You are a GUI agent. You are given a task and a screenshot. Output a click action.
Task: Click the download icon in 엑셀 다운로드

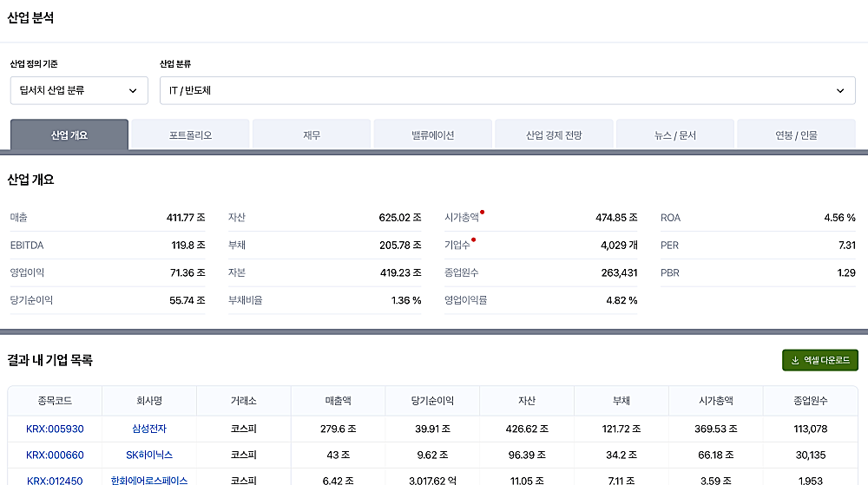(x=795, y=360)
